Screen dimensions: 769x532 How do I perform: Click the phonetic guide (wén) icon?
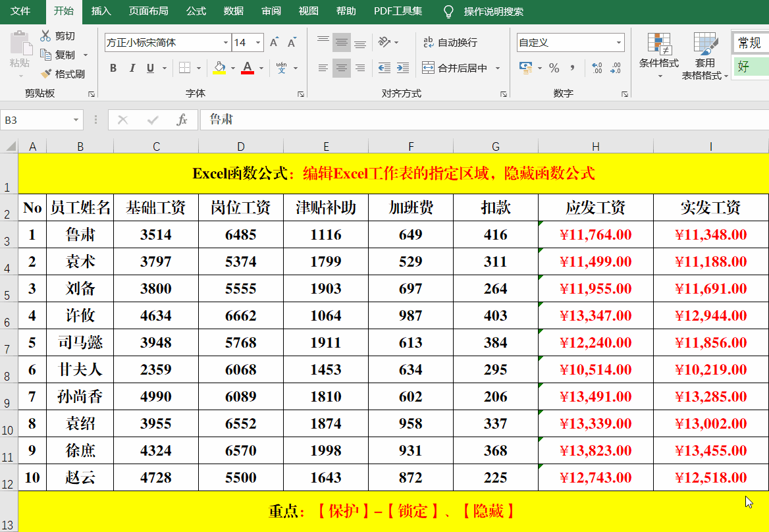pyautogui.click(x=282, y=68)
